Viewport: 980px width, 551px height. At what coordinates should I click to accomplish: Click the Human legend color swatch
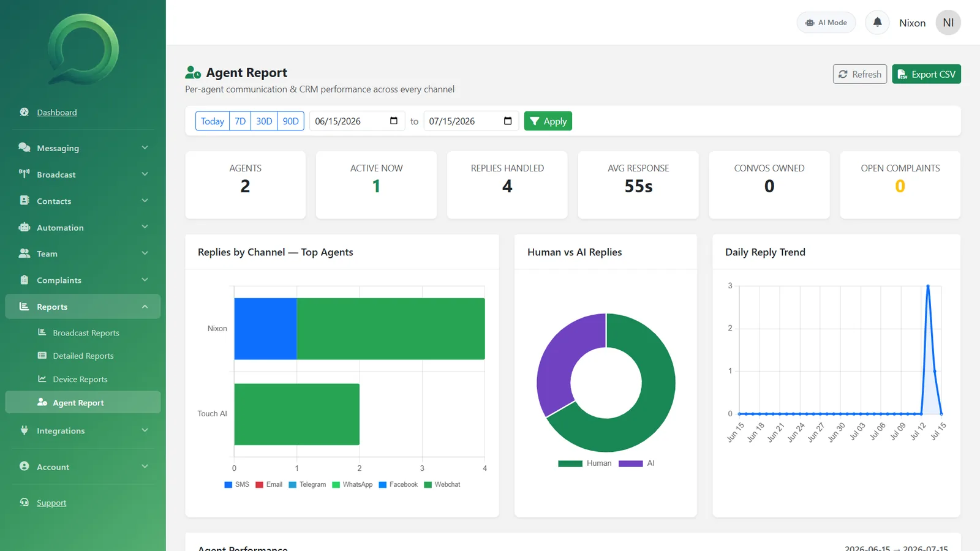(570, 463)
